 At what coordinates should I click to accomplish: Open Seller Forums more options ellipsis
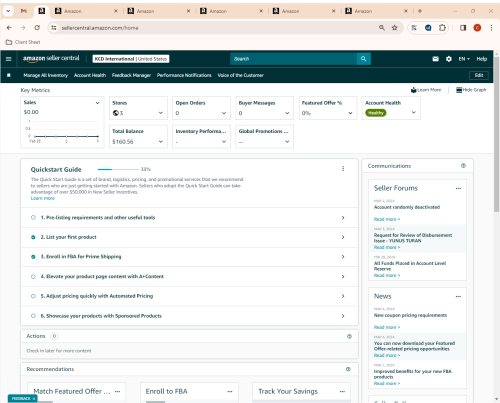[458, 188]
